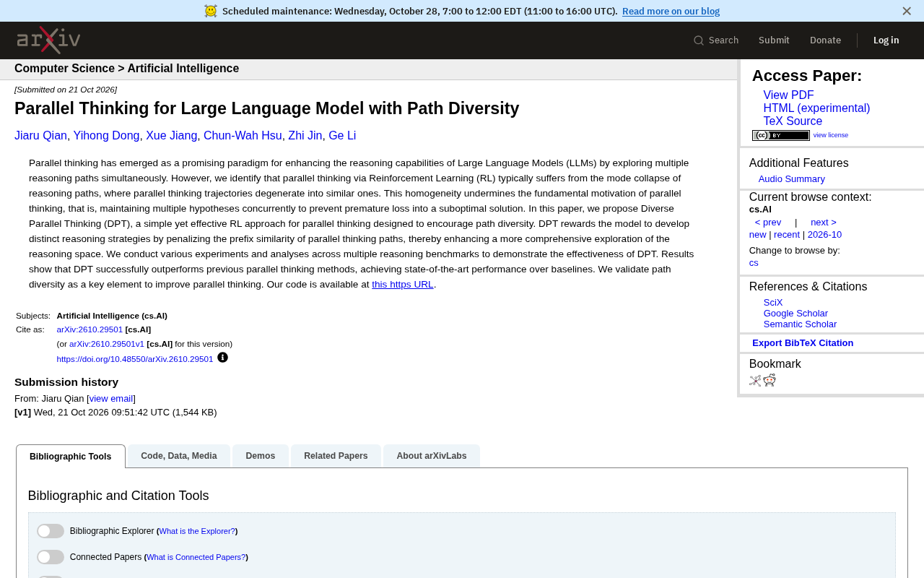Toggle the Bibliographic Explorer switch
The image size is (924, 578).
(51, 531)
